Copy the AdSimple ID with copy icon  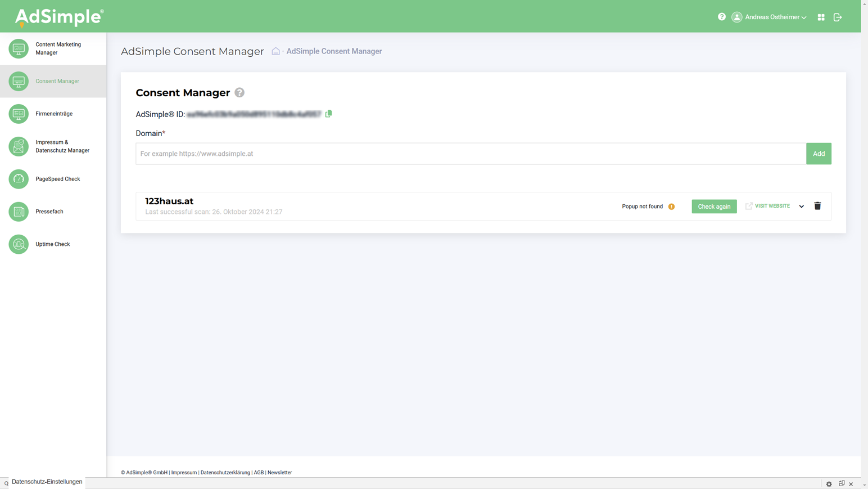(329, 114)
